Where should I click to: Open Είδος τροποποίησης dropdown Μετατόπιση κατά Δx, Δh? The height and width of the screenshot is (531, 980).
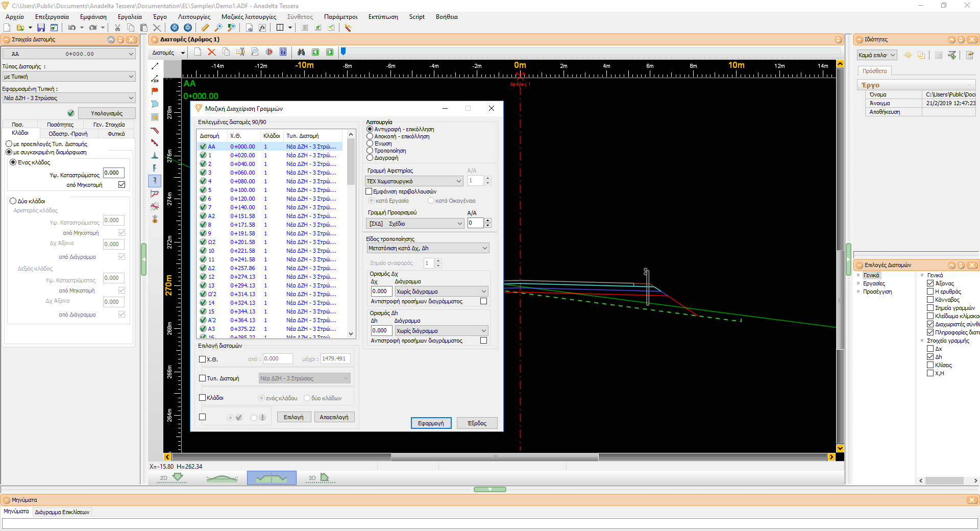[x=428, y=248]
